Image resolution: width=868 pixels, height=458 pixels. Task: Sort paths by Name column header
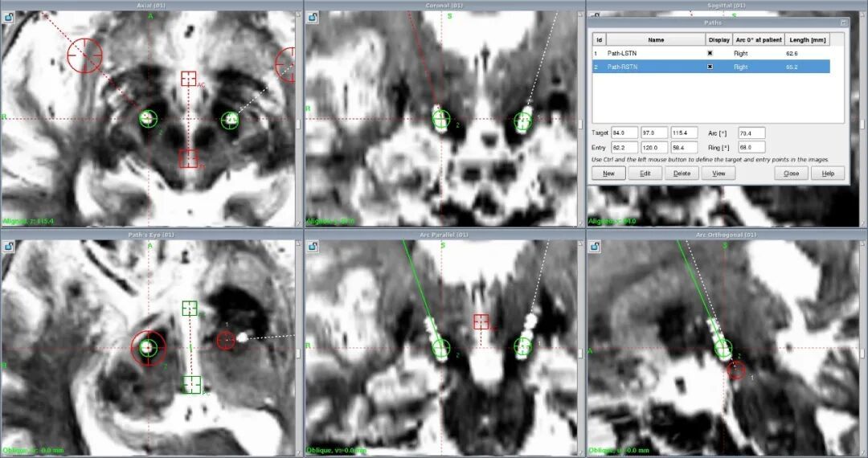[656, 39]
